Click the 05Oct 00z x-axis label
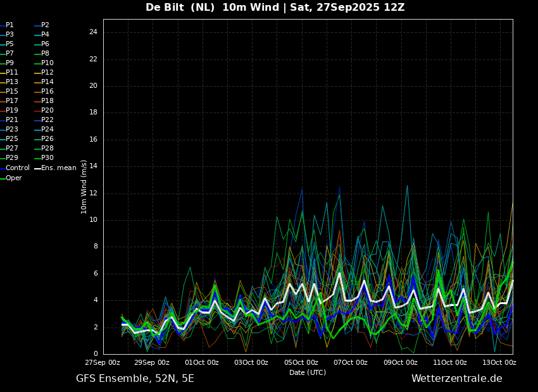 (301, 362)
